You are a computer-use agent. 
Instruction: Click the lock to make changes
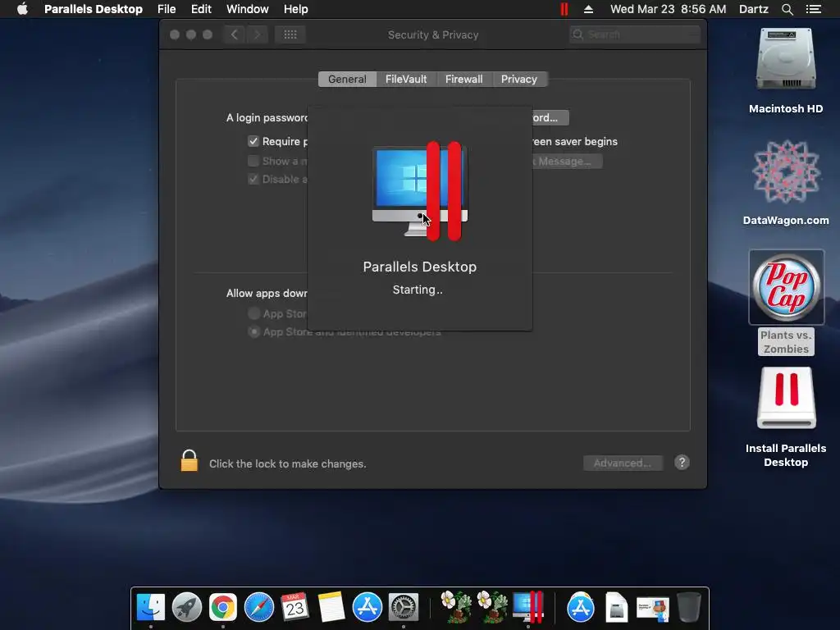(x=189, y=461)
